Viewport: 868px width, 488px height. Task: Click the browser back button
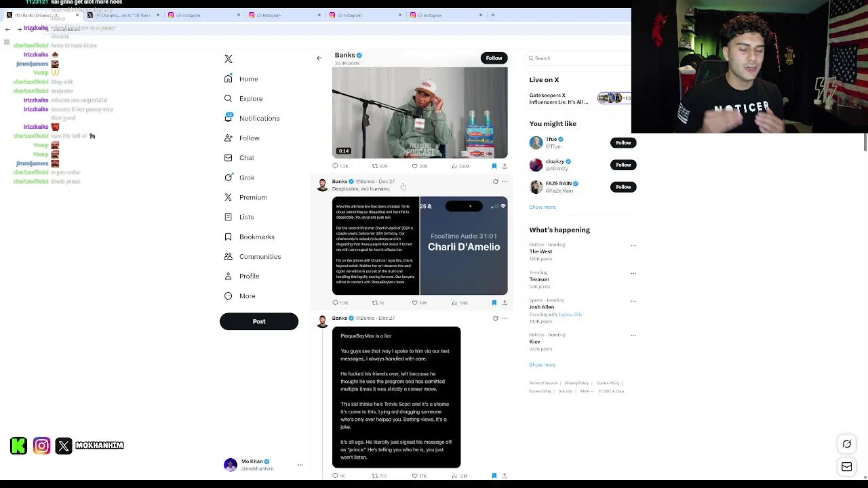point(7,29)
